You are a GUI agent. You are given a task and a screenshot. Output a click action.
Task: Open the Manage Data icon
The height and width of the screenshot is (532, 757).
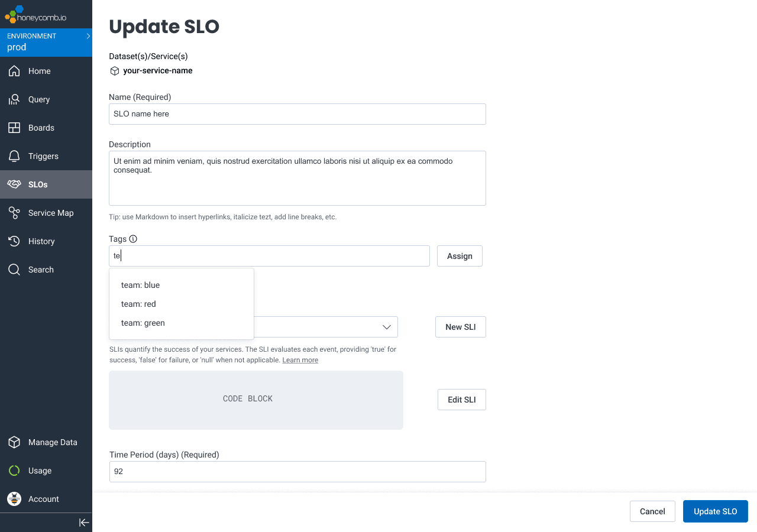click(14, 442)
